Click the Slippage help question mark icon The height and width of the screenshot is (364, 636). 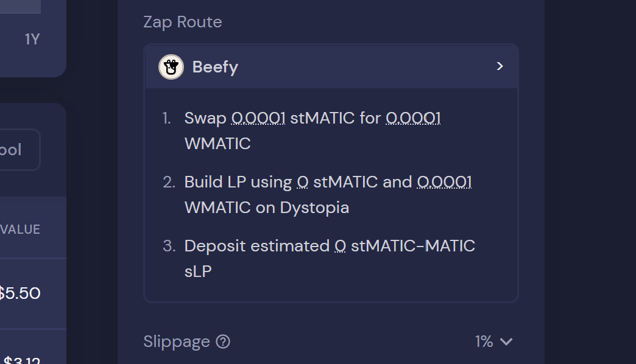(224, 342)
